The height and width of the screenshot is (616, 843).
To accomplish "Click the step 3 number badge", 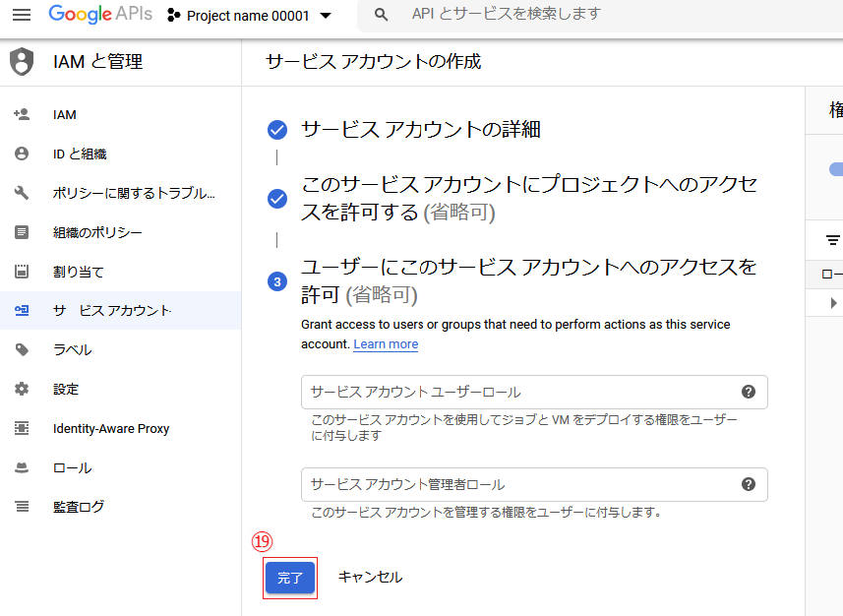I will (x=277, y=281).
